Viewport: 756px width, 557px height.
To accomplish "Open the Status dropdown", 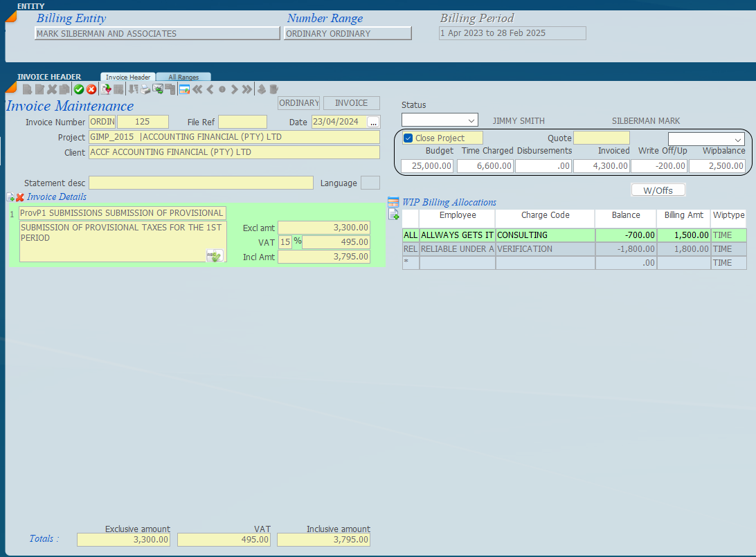I will point(440,120).
